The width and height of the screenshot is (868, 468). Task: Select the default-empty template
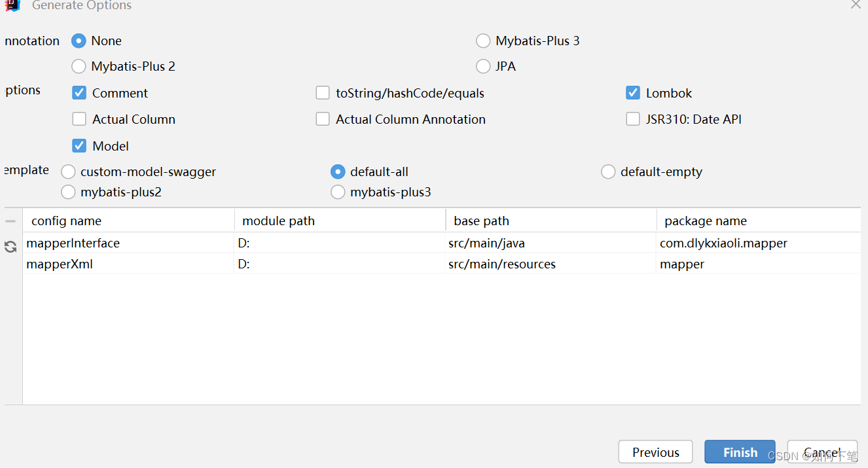[608, 171]
